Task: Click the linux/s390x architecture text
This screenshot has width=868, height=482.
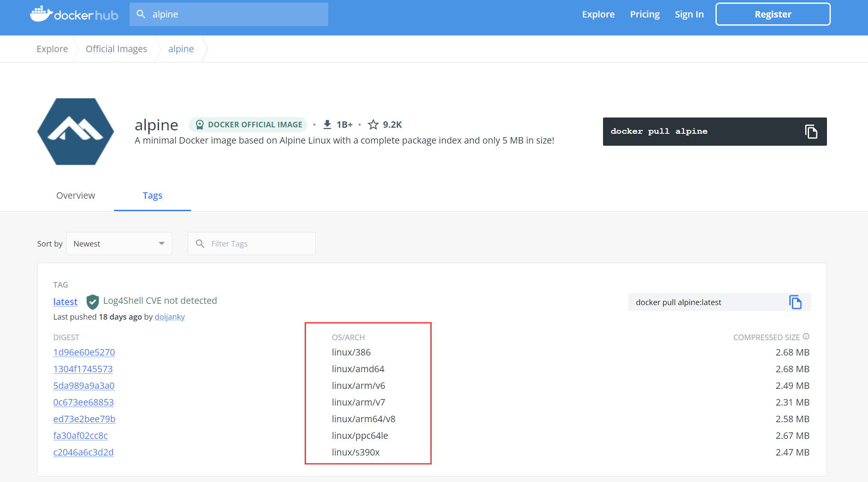Action: (356, 452)
